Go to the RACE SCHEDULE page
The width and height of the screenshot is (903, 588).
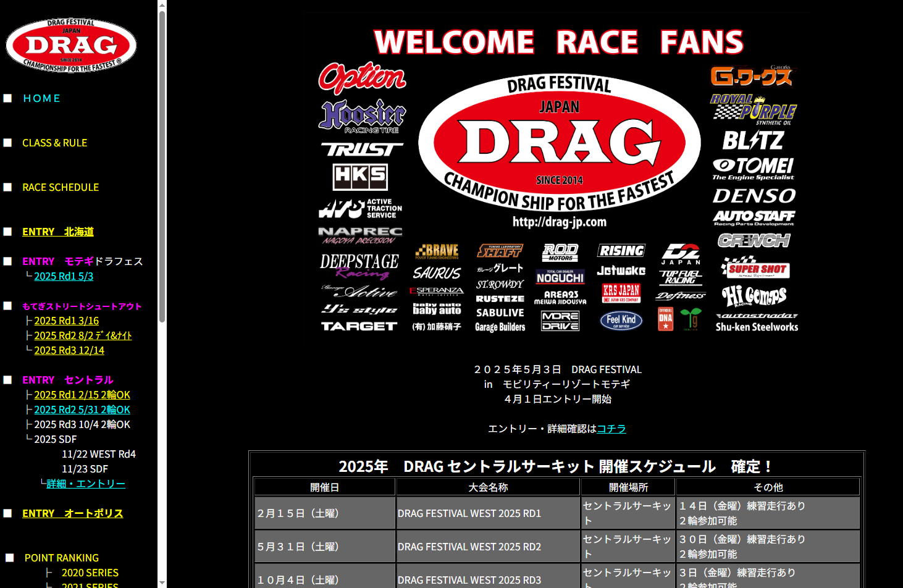click(x=61, y=187)
